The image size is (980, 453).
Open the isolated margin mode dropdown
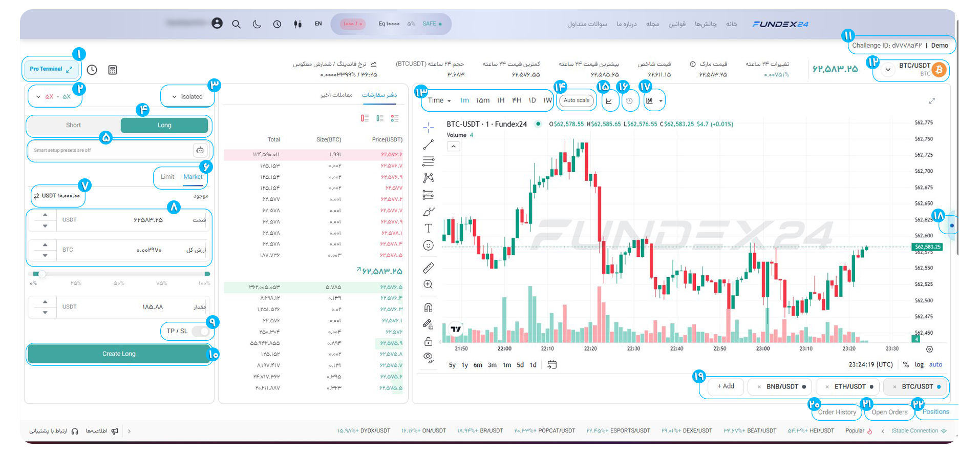coord(187,96)
